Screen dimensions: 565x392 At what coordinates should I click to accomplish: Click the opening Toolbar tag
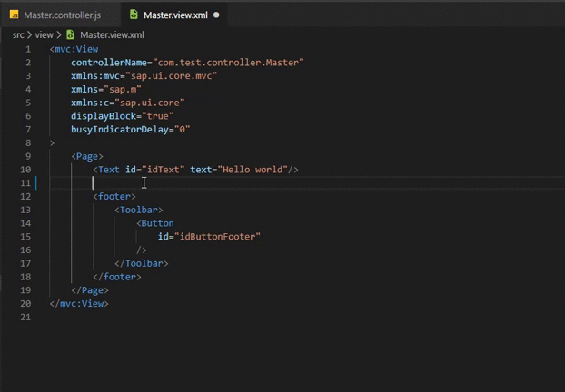(x=139, y=210)
